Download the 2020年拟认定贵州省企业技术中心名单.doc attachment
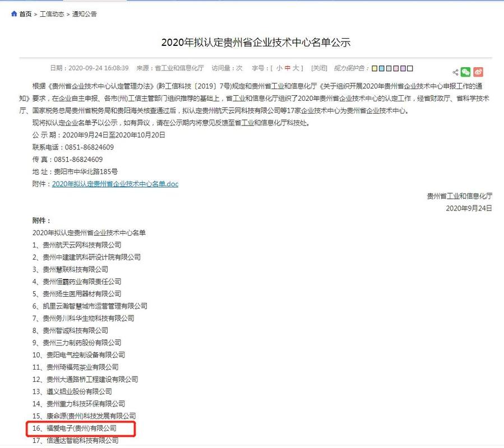This screenshot has width=504, height=448. pyautogui.click(x=115, y=184)
